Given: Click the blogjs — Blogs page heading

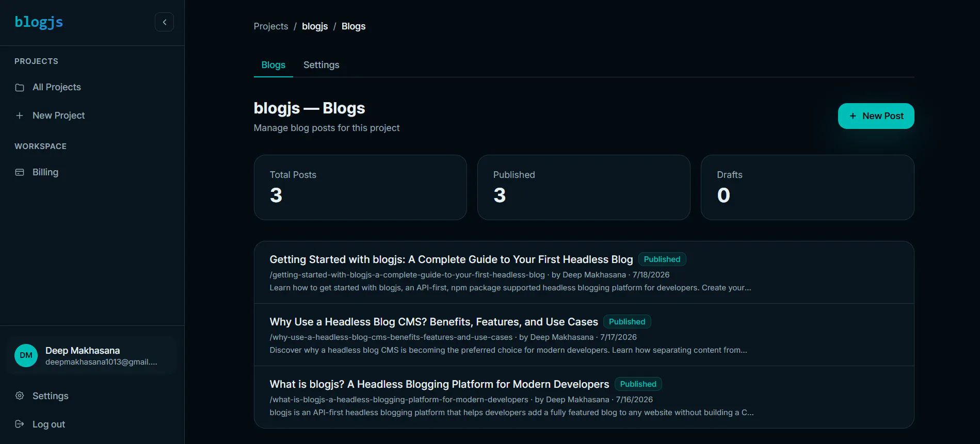Looking at the screenshot, I should (x=309, y=108).
